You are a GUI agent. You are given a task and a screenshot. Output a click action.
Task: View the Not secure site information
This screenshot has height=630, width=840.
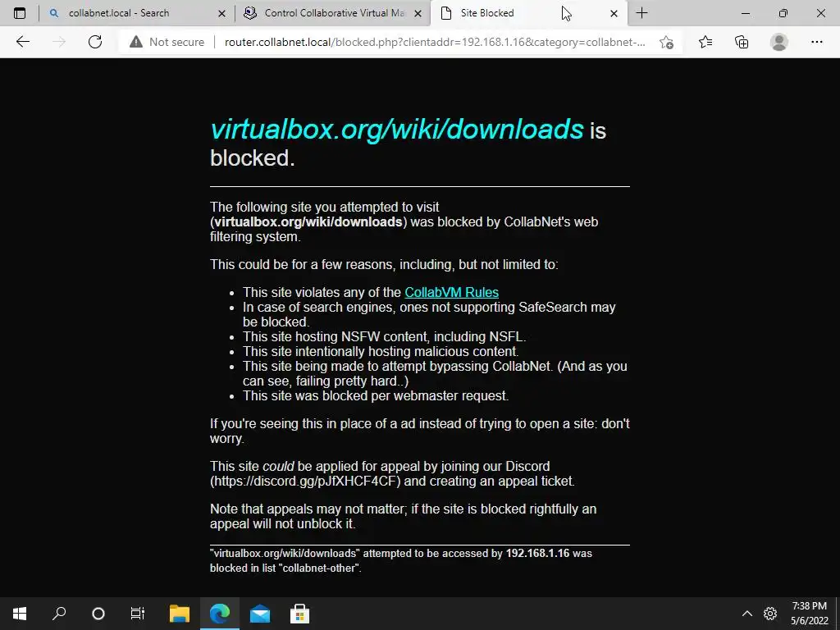coord(167,42)
